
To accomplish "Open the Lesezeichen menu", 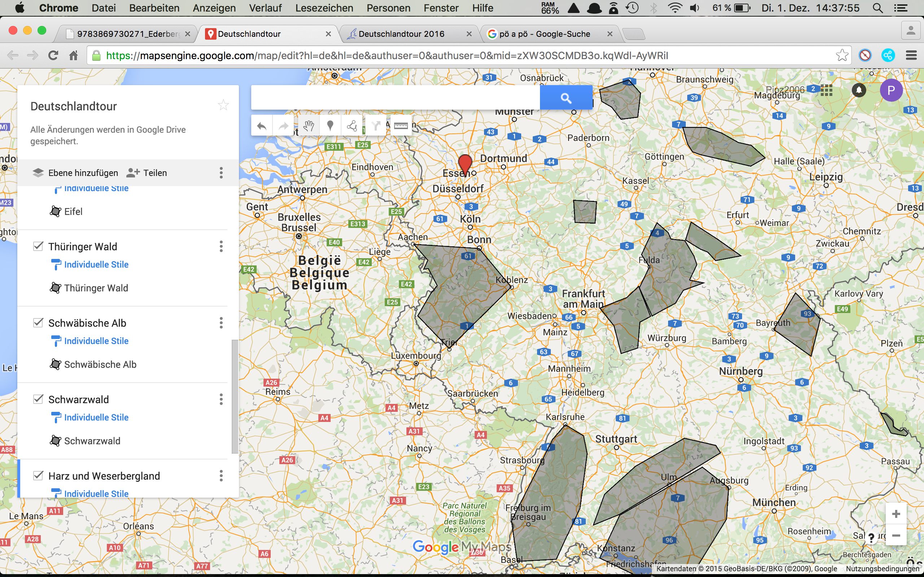I will (324, 8).
